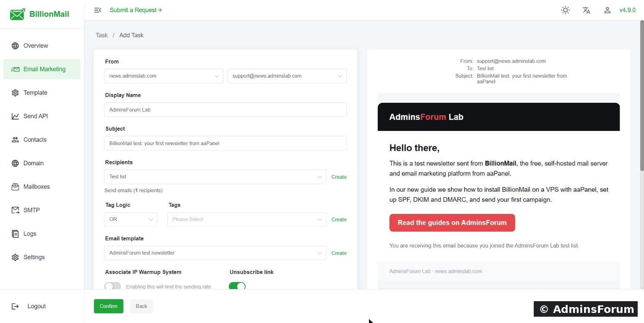Viewport: 644px width, 323px height.
Task: Click the Logs document icon
Action: click(x=16, y=234)
